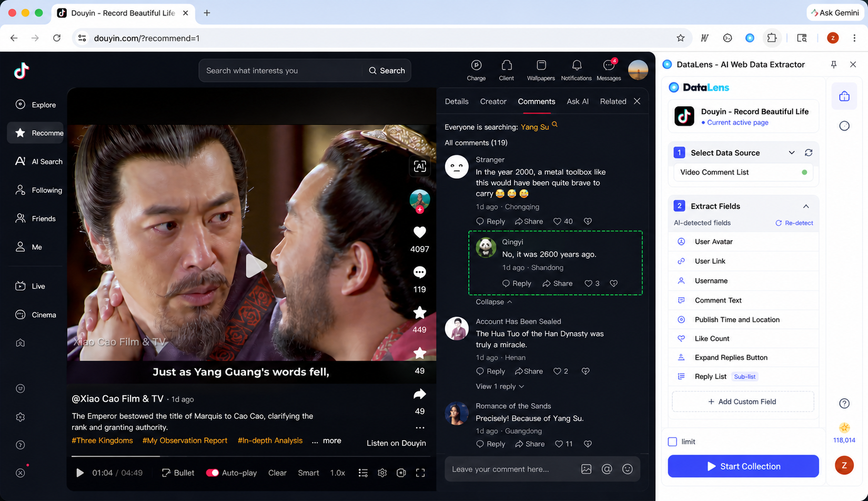Expand the Select Data Source dropdown chevron
Image resolution: width=868 pixels, height=501 pixels.
click(792, 152)
